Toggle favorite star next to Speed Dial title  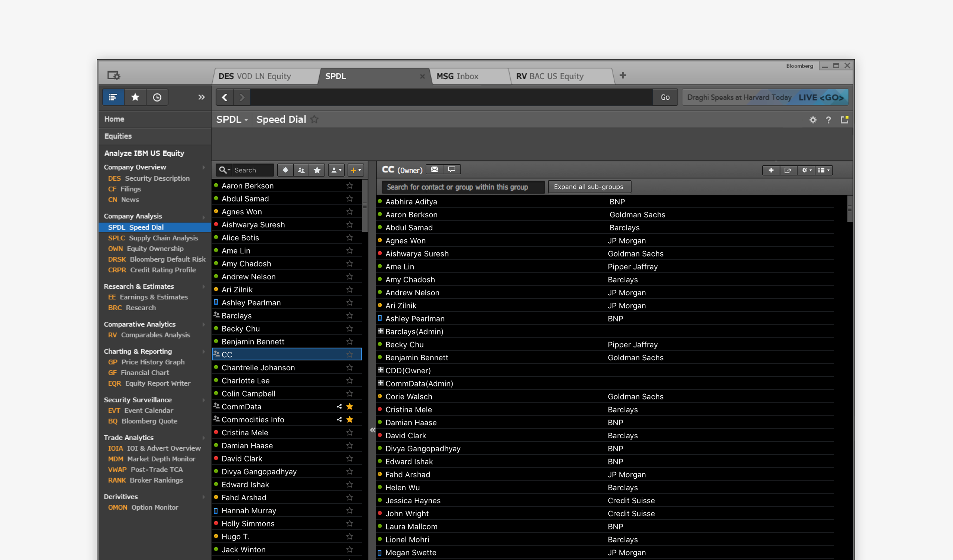[314, 119]
